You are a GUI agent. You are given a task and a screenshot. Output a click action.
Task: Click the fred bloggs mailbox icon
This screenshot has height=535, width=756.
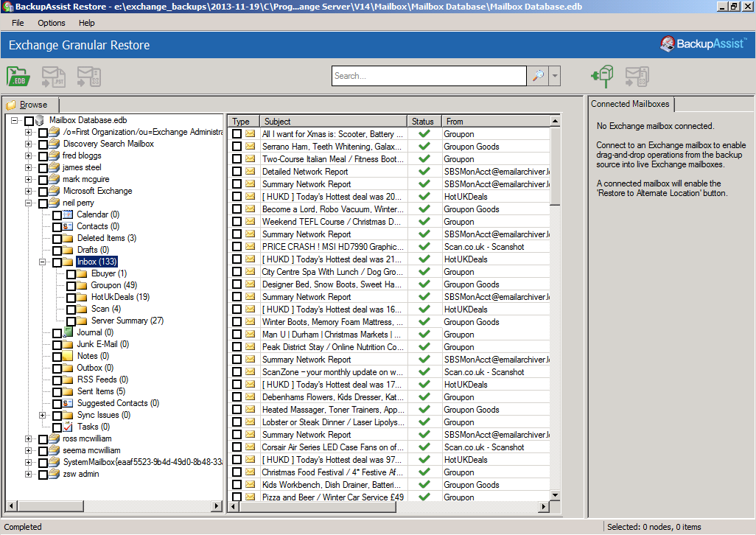[54, 155]
